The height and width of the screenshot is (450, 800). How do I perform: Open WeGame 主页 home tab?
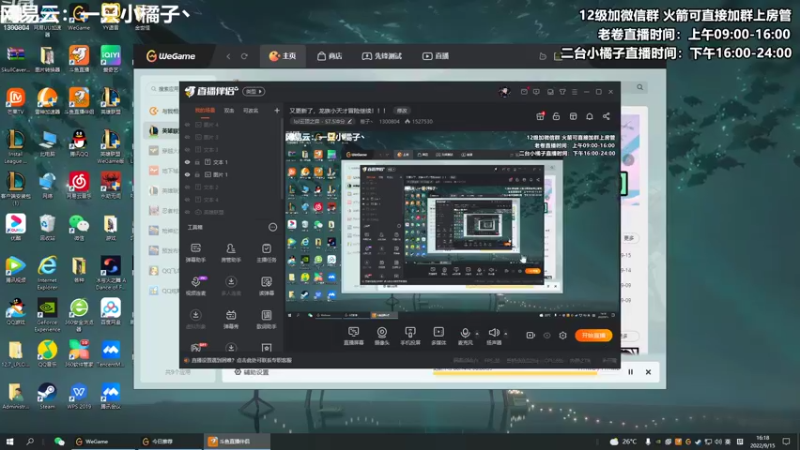pyautogui.click(x=283, y=56)
